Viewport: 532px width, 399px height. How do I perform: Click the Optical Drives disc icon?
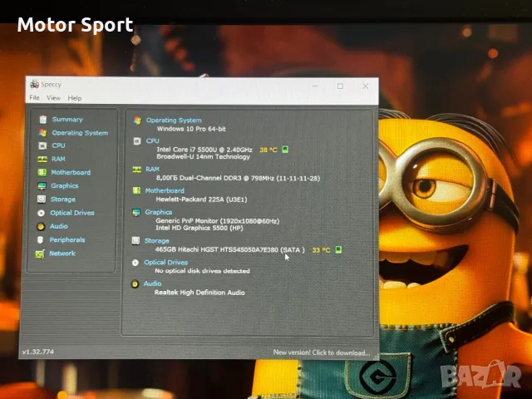pyautogui.click(x=41, y=213)
